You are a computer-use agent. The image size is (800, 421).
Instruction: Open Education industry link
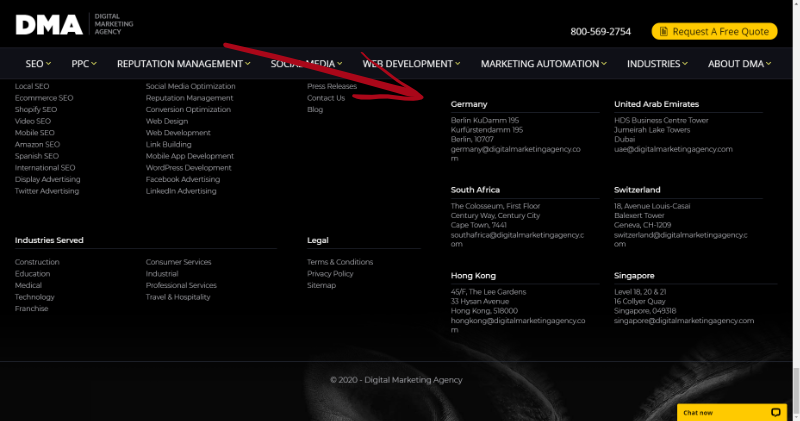[x=33, y=274]
